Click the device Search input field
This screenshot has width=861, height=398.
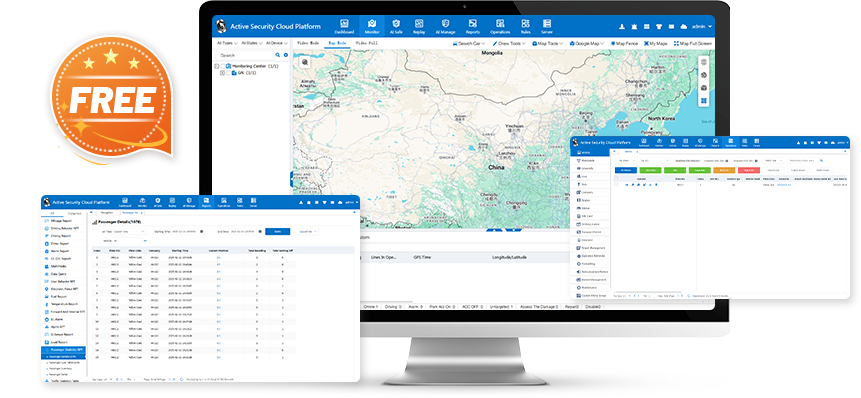pyautogui.click(x=245, y=55)
